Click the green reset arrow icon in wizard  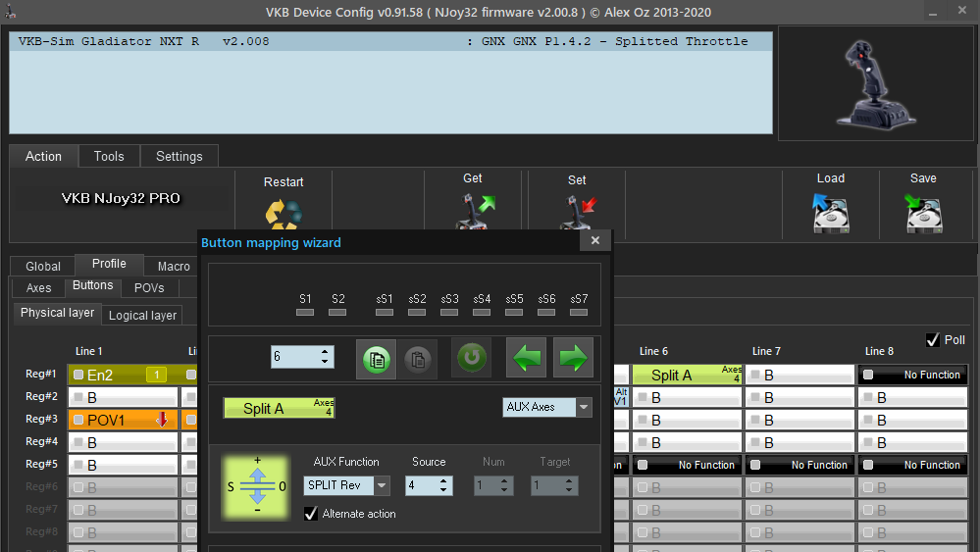pos(471,358)
